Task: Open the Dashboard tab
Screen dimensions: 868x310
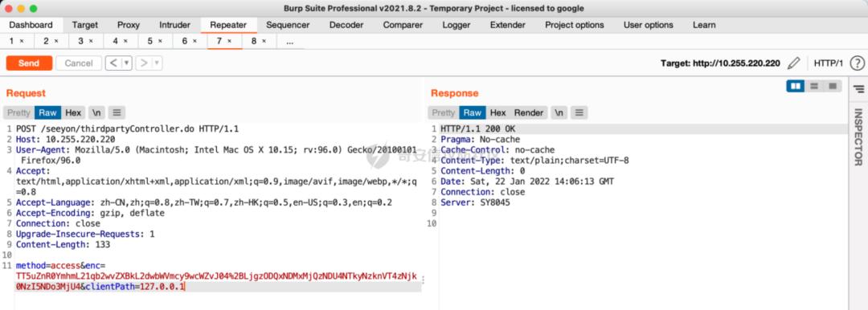Action: point(31,25)
